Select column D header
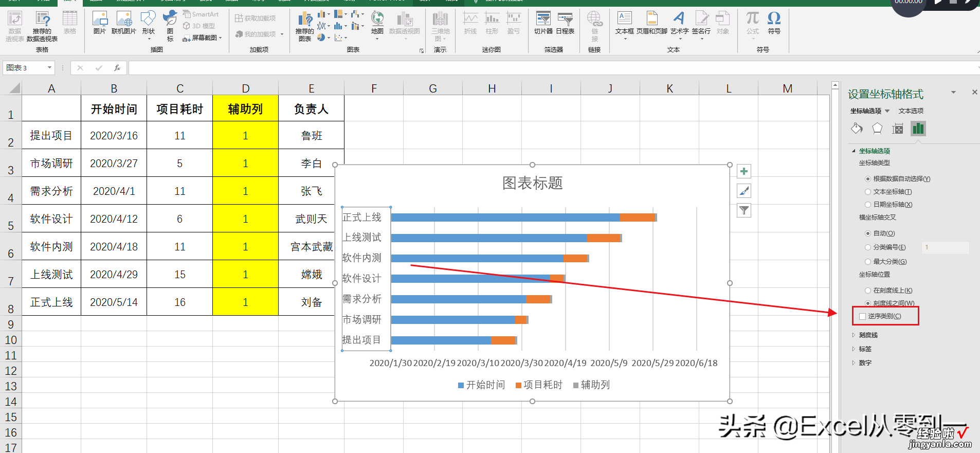980x453 pixels. (x=245, y=88)
